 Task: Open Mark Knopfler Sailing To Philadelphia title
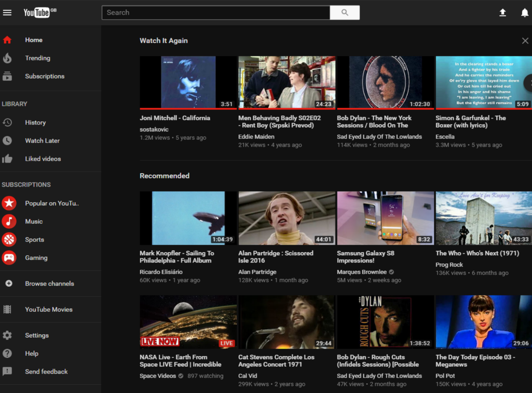[x=177, y=257]
